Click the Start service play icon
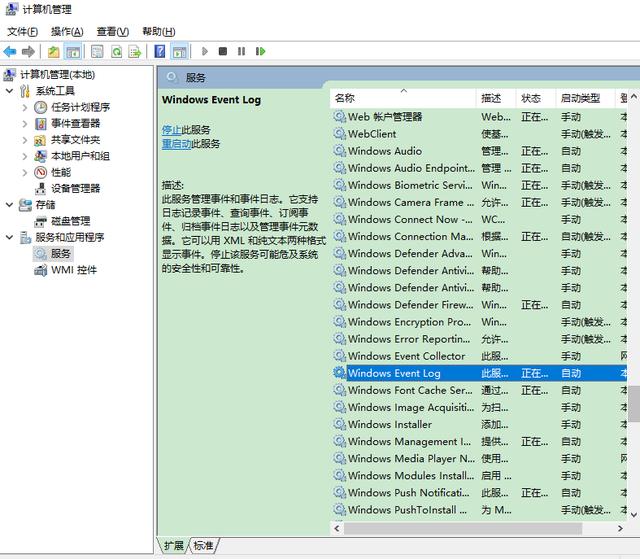Image resolution: width=640 pixels, height=559 pixels. [x=205, y=51]
